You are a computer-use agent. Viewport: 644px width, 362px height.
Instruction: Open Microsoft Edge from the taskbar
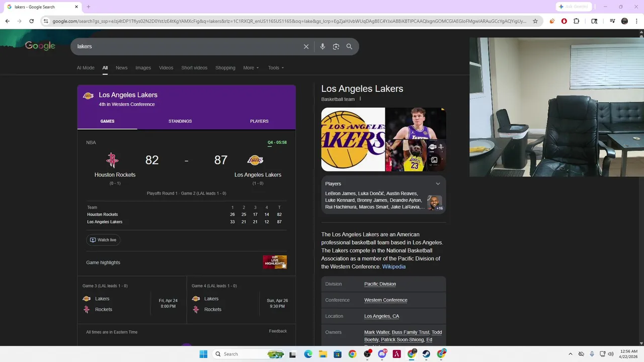pyautogui.click(x=308, y=354)
